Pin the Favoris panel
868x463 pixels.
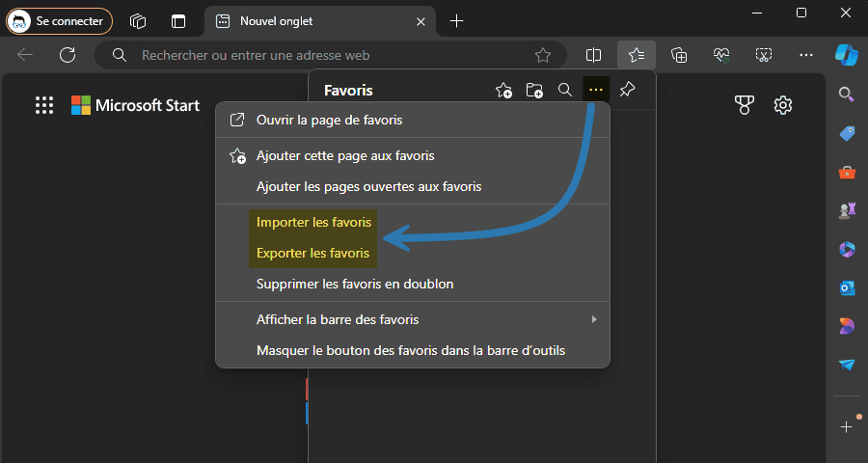point(627,90)
